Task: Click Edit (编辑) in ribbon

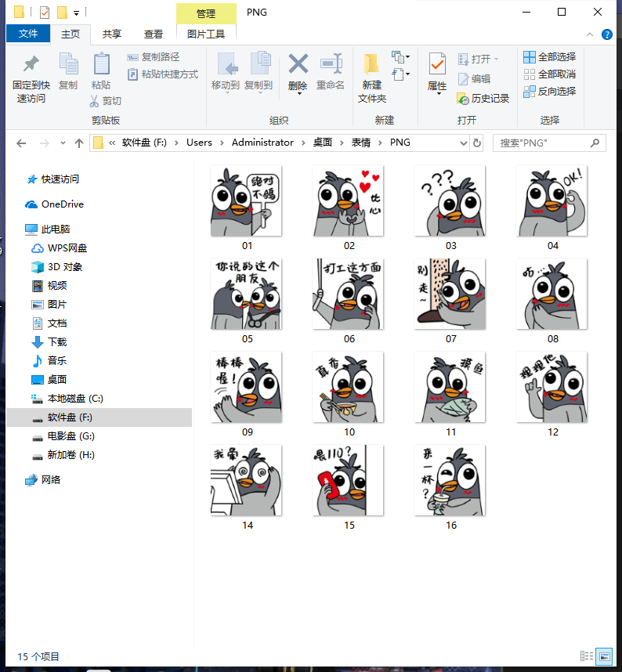Action: [x=474, y=79]
